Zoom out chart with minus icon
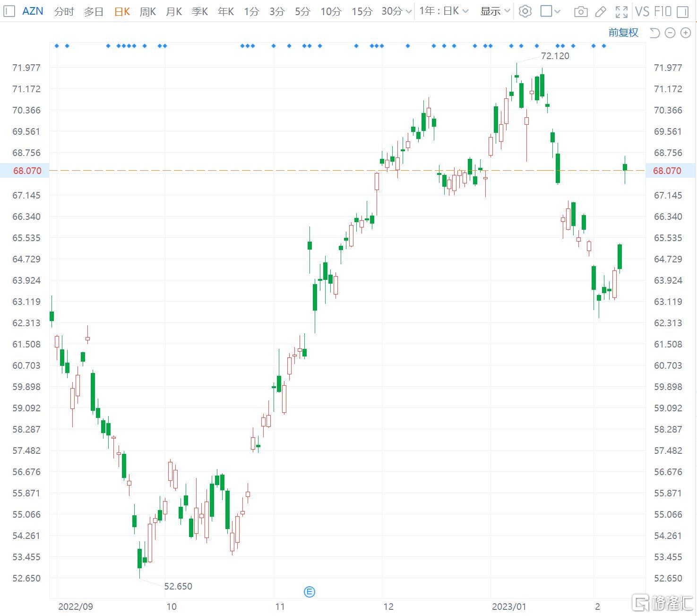The width and height of the screenshot is (697, 616). (670, 33)
